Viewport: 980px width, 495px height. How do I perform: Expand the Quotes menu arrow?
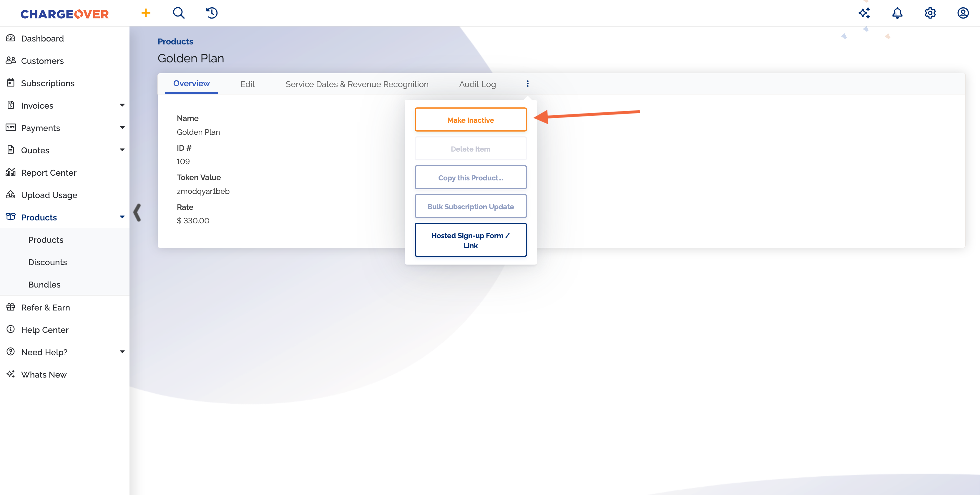coord(122,150)
